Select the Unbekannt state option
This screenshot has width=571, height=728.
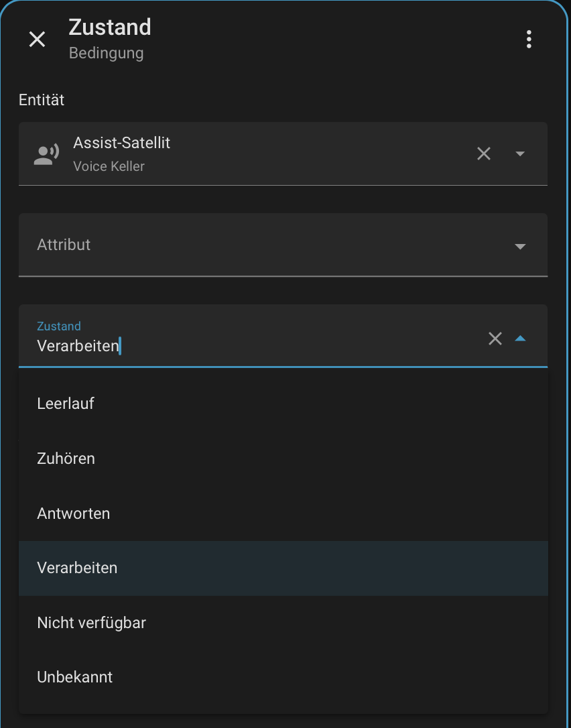75,677
